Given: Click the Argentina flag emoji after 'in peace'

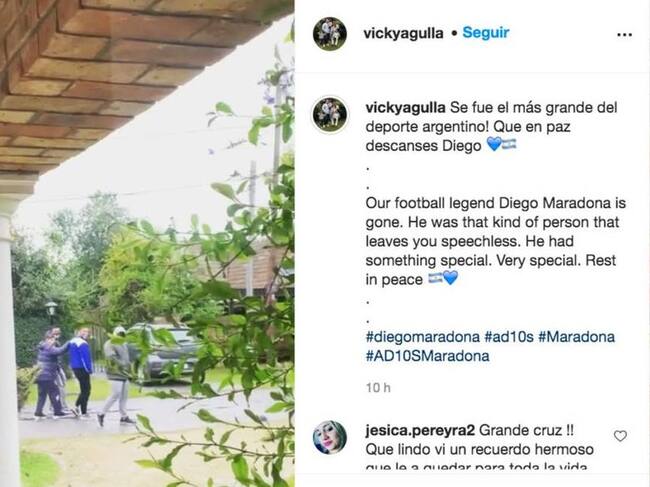Looking at the screenshot, I should coord(435,278).
